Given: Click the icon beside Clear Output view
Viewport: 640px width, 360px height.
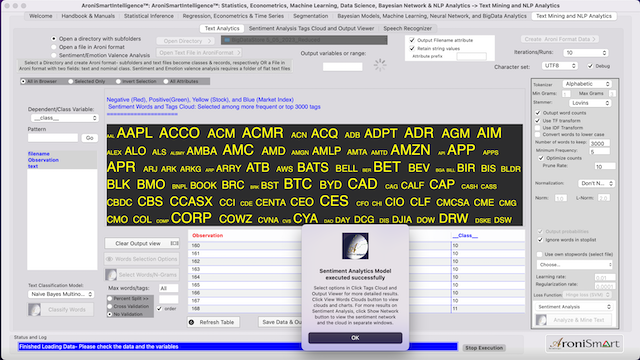Looking at the screenshot, I should click(174, 243).
